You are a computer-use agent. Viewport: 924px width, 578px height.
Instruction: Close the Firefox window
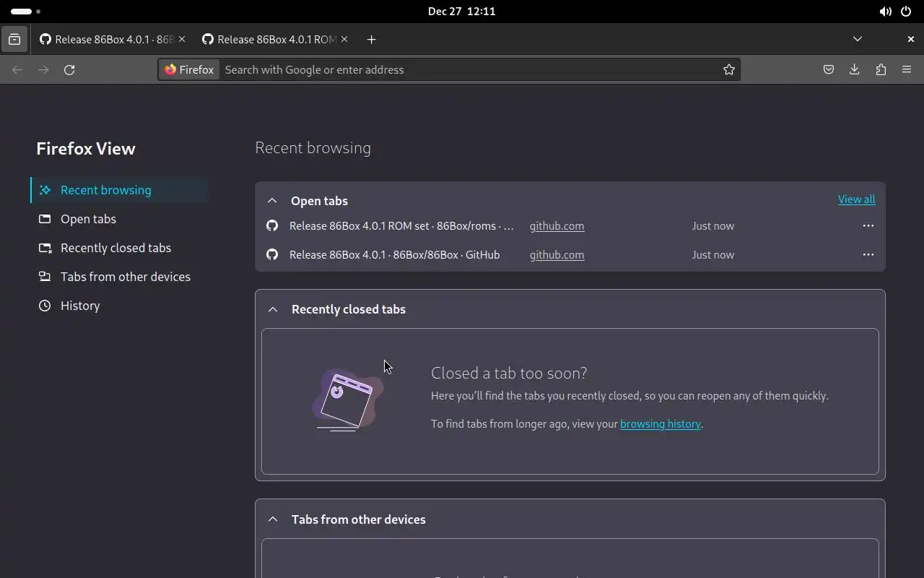click(x=910, y=39)
